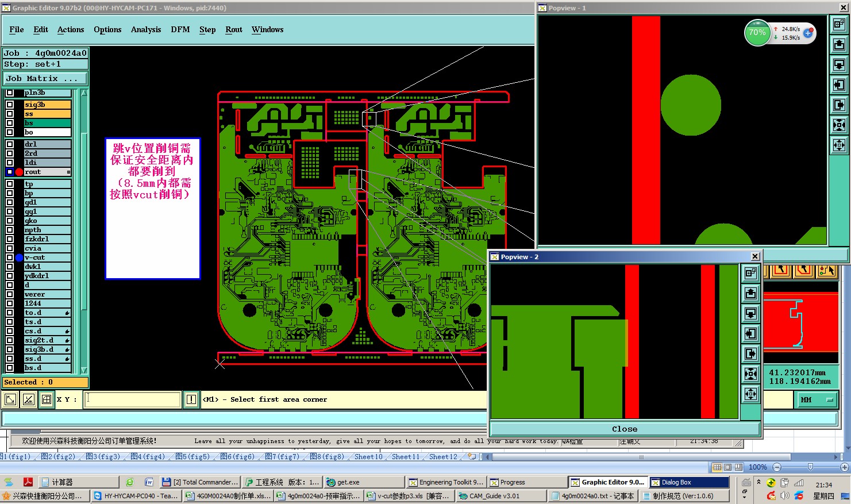Screen dimensions: 851x504
Task: Toggle the grid snap icon
Action: point(47,399)
